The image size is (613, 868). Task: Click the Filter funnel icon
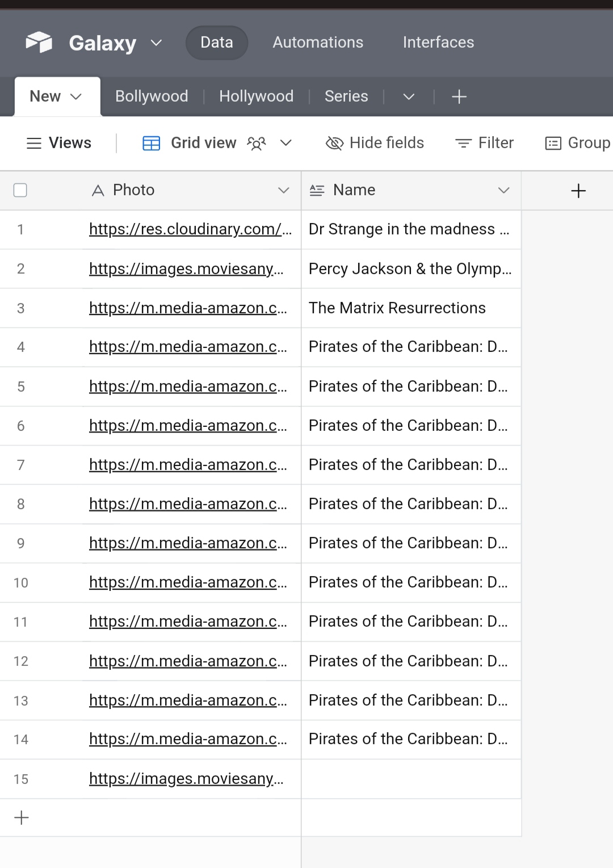point(464,143)
